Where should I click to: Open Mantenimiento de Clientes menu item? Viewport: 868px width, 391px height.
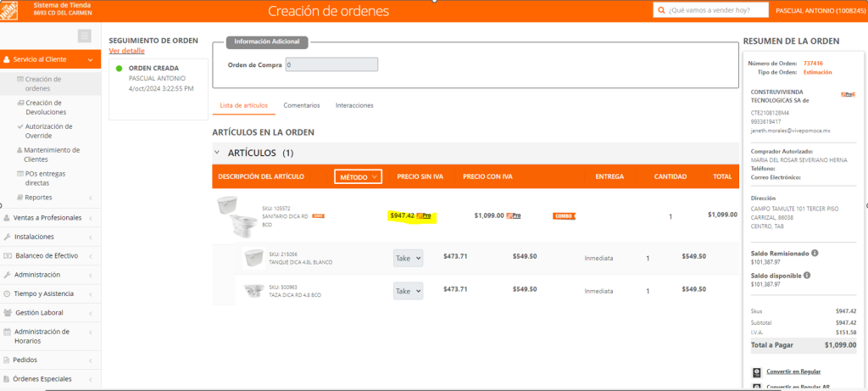52,154
